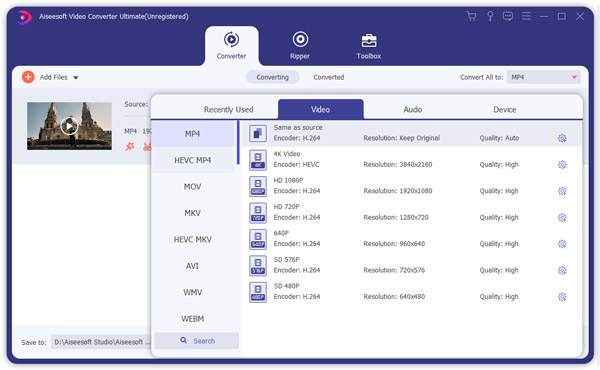Play the cathedral video thumbnail
Image resolution: width=600 pixels, height=370 pixels.
tap(69, 126)
